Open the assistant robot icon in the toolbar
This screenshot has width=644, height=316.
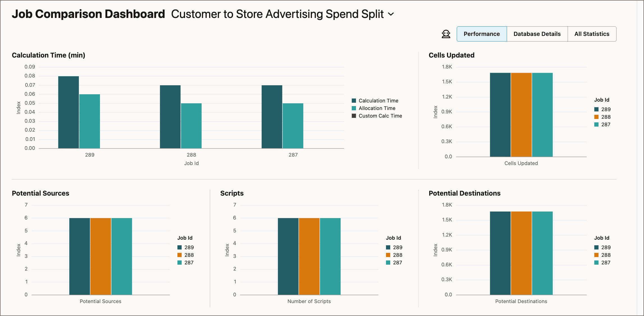point(446,34)
